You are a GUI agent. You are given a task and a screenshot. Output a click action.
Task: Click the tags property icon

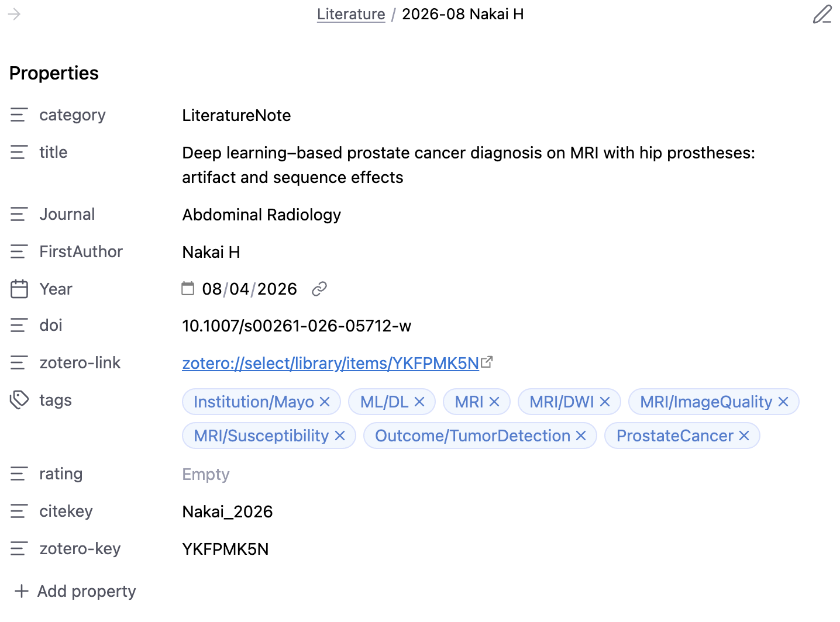coord(19,400)
